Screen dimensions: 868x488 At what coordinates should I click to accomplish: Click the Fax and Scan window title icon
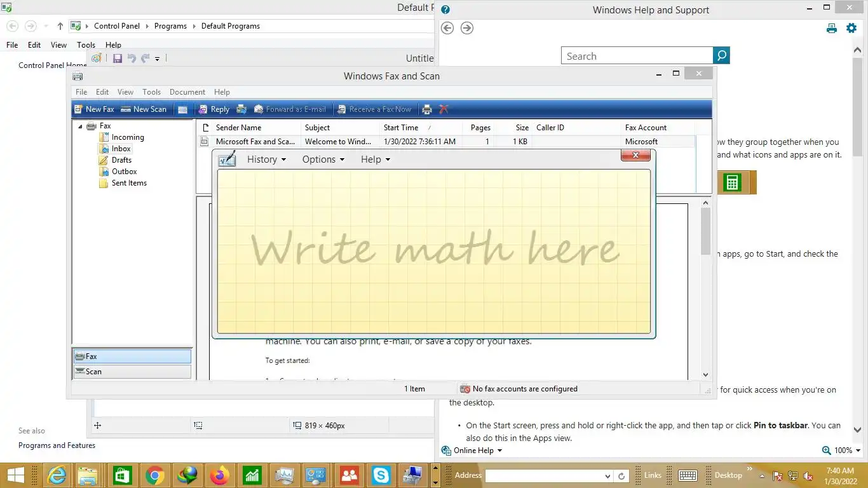coord(78,76)
